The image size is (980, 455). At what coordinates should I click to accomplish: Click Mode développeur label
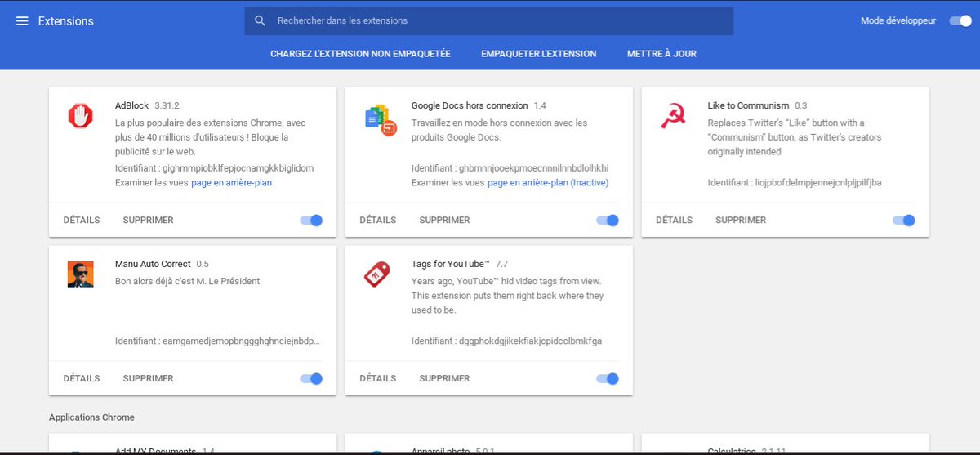(898, 20)
